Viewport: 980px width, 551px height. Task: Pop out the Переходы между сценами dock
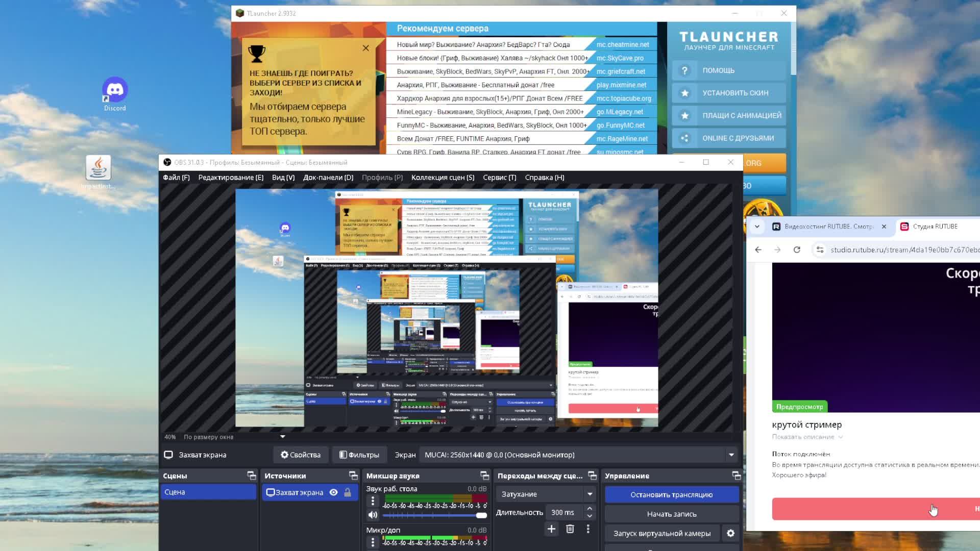click(592, 475)
